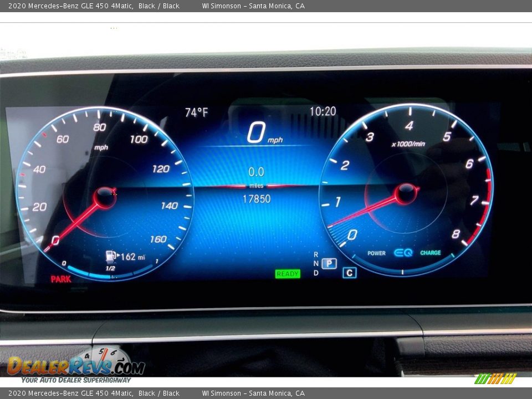Click the speedometer needle hub

(105, 197)
